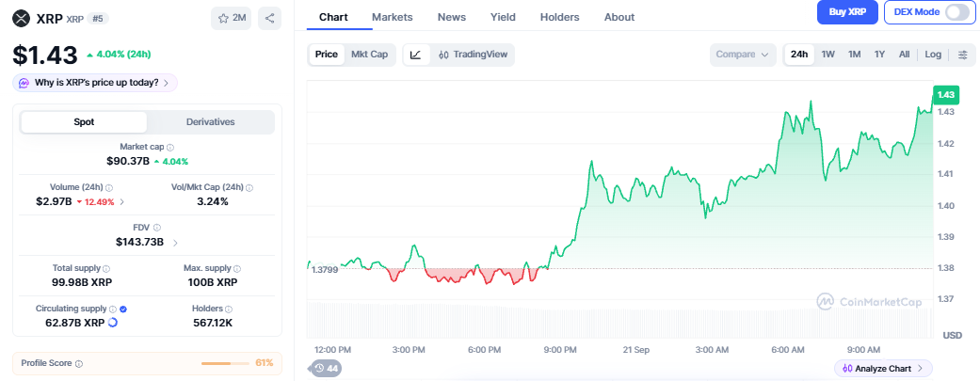Set chart range to 1Y
Image resolution: width=980 pixels, height=381 pixels.
click(879, 55)
